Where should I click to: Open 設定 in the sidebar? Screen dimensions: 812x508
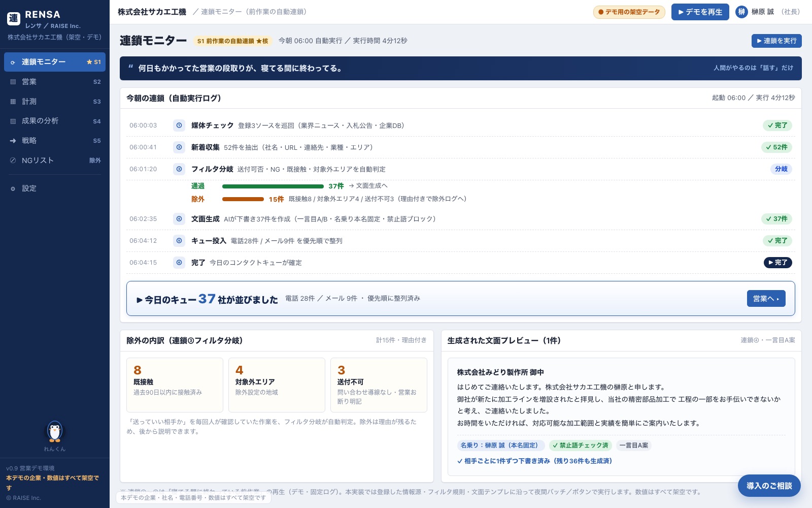(x=55, y=188)
